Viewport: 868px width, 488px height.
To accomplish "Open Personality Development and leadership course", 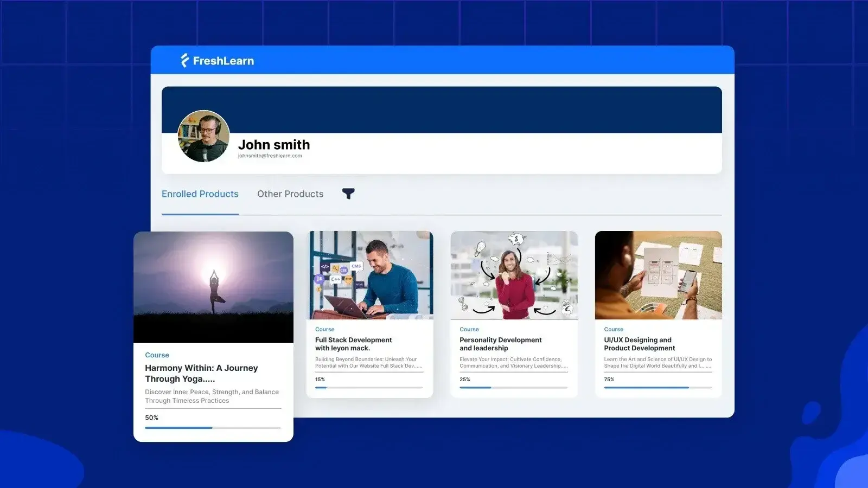I will click(500, 344).
